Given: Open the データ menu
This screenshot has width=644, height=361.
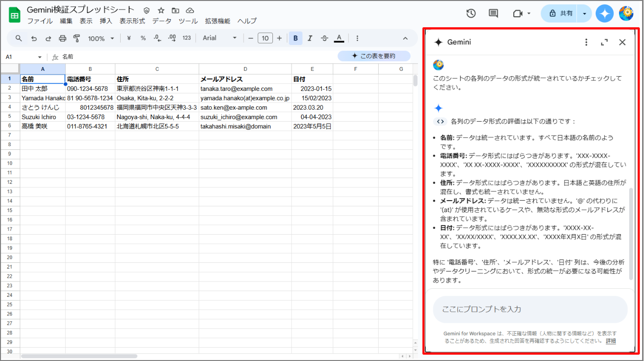Looking at the screenshot, I should click(x=162, y=21).
